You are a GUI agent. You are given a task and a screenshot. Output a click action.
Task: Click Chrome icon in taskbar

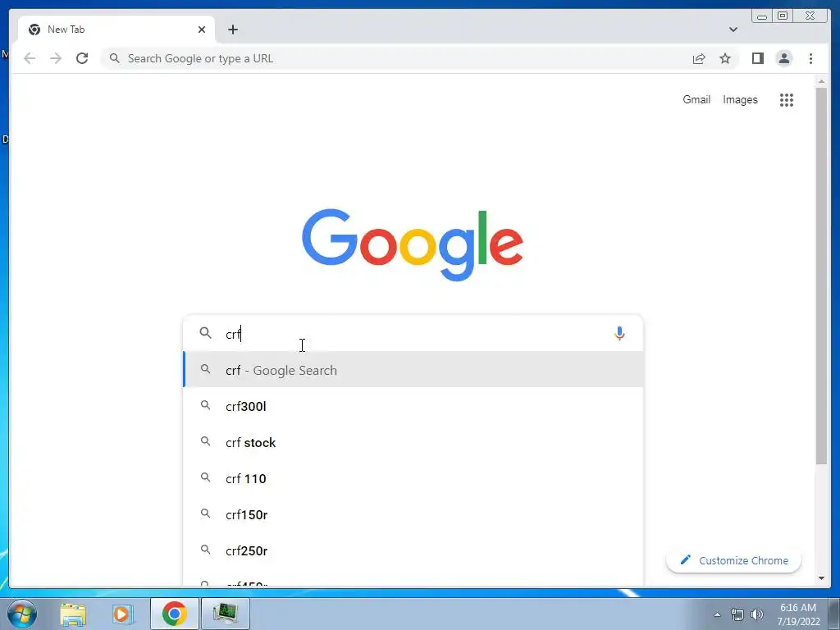click(x=175, y=614)
